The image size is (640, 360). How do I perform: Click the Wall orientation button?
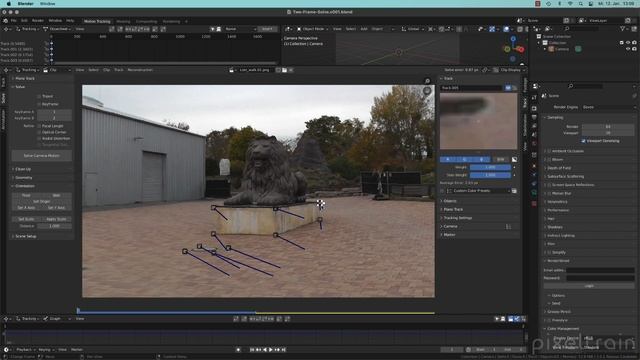[x=57, y=196]
